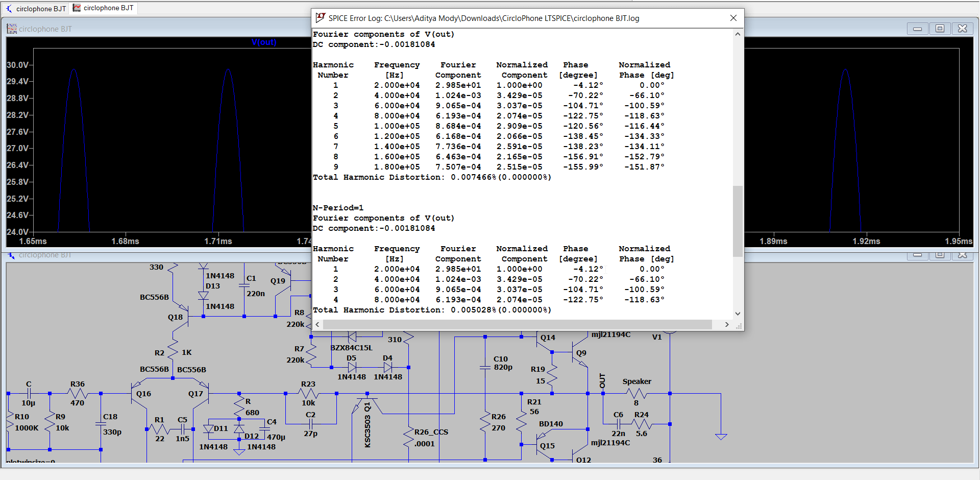Click the error log scroll-up arrow
Image resolution: width=980 pixels, height=480 pixels.
(x=738, y=34)
